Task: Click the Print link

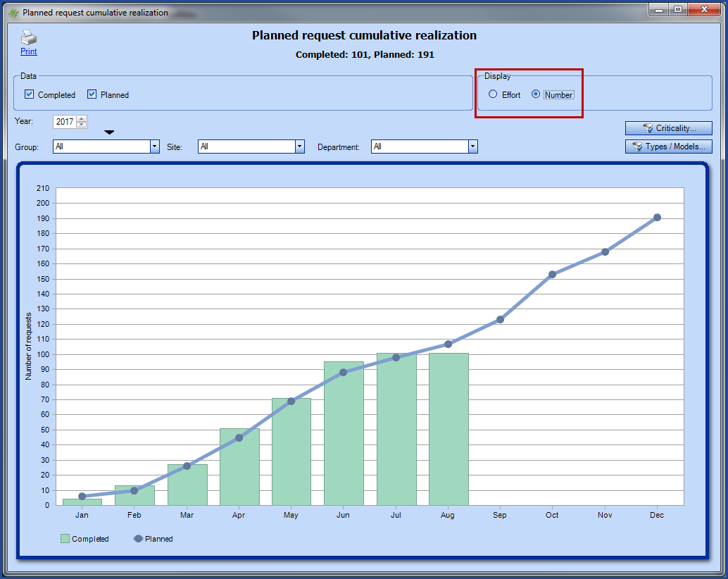Action: coord(28,51)
